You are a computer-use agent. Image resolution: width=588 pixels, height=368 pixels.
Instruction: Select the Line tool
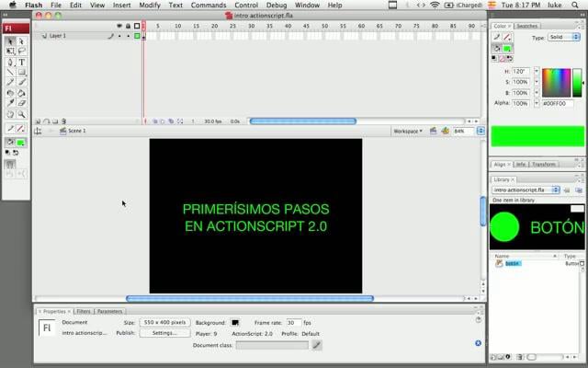point(10,72)
